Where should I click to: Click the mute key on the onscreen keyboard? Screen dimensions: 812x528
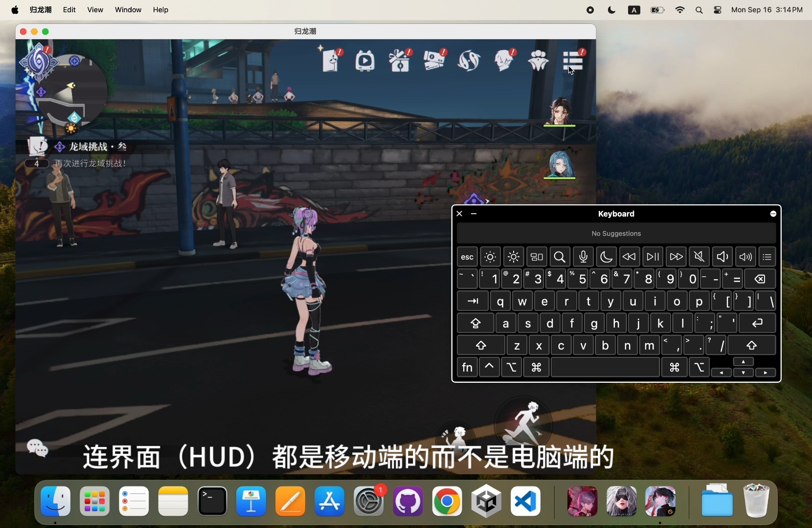click(x=700, y=257)
